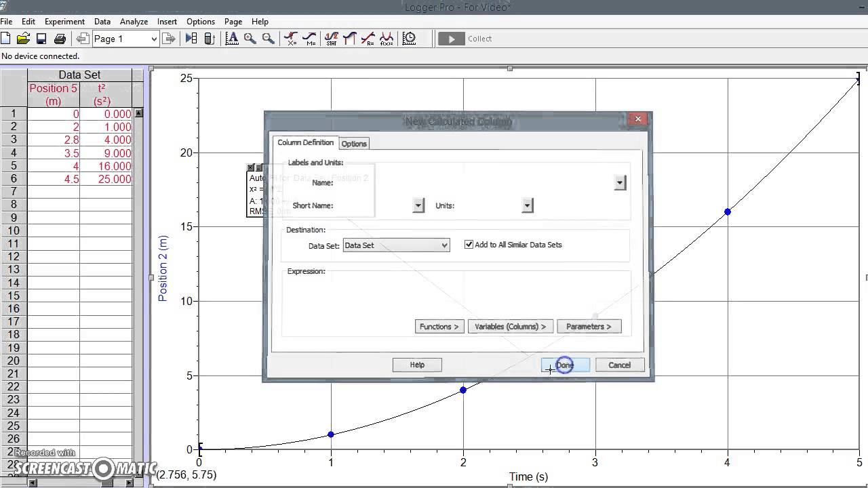Open the Data Browser icon
The width and height of the screenshot is (868, 488).
point(191,39)
